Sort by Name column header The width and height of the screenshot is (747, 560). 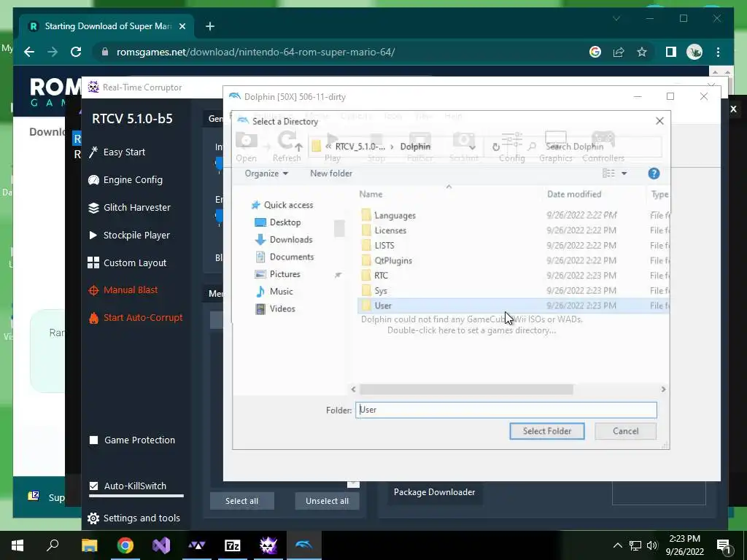pos(371,194)
